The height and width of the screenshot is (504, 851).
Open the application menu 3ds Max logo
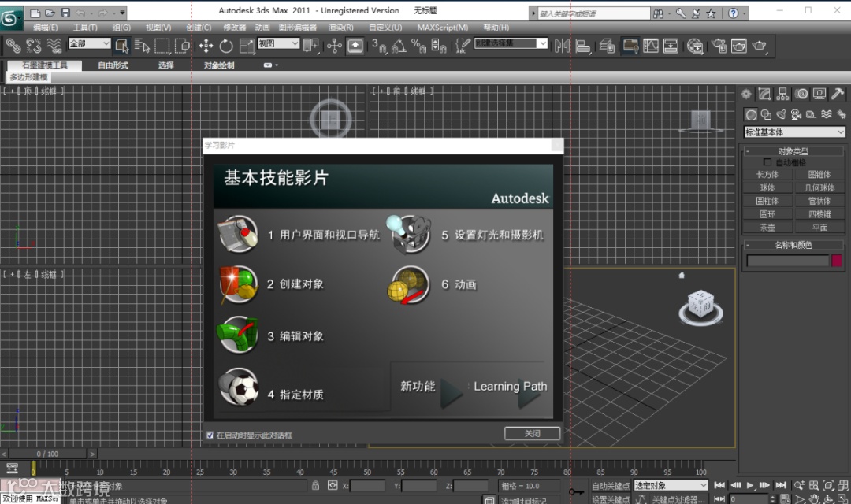pos(10,18)
